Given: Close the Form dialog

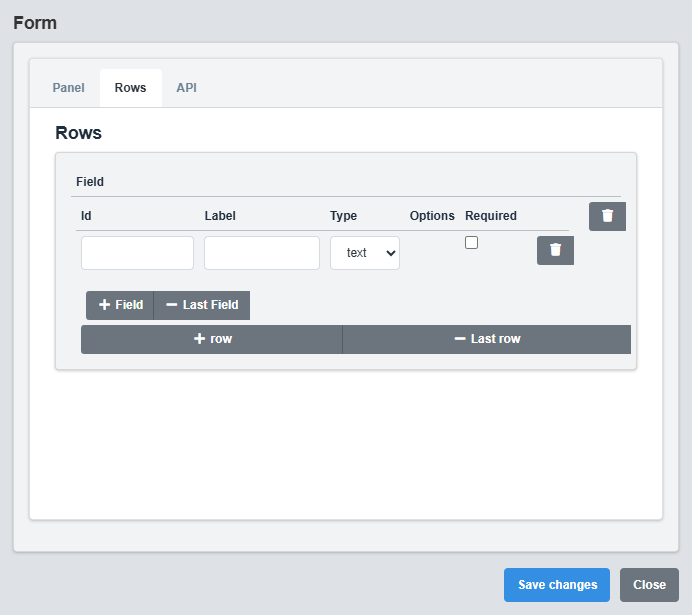Looking at the screenshot, I should point(649,585).
